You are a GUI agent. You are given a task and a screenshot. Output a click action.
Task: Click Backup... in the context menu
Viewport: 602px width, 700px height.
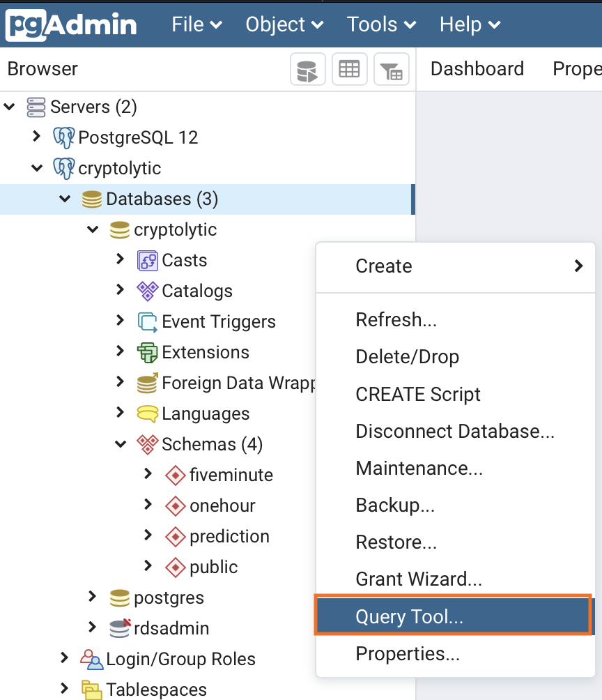395,505
